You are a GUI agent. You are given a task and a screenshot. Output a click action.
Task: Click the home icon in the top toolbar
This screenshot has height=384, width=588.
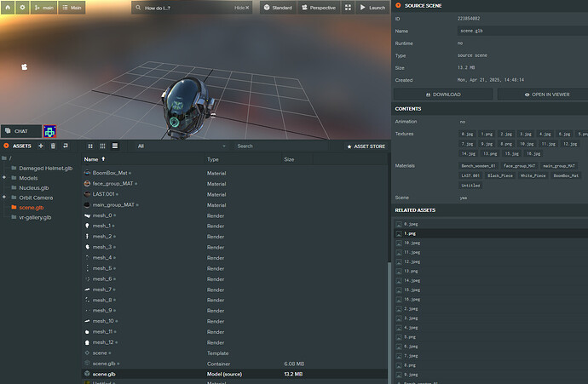point(8,7)
